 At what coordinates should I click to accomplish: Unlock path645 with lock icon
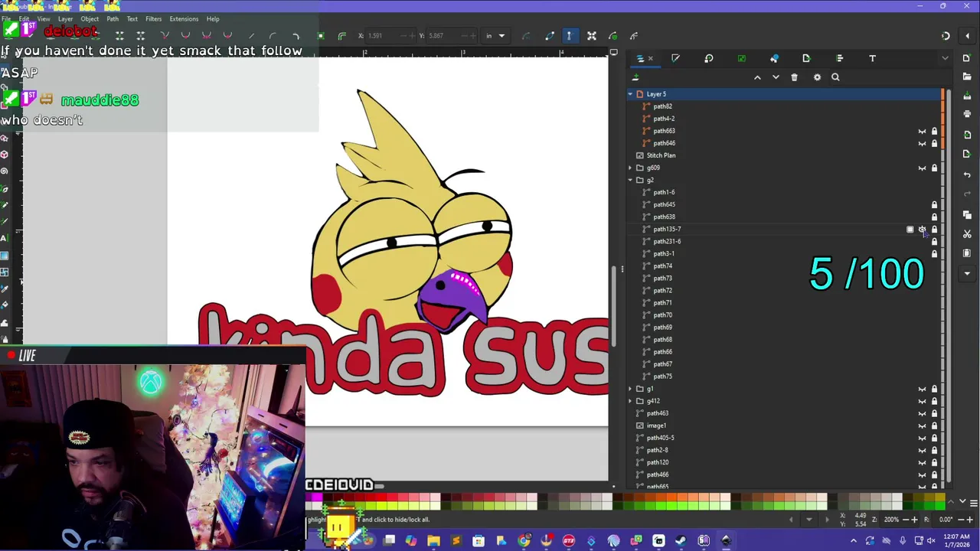tap(934, 204)
